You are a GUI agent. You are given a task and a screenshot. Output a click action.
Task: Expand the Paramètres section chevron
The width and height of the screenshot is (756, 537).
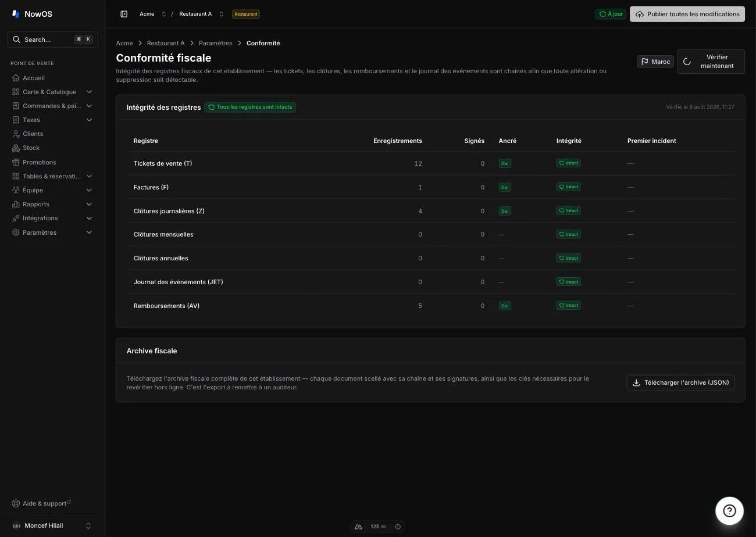coord(89,232)
